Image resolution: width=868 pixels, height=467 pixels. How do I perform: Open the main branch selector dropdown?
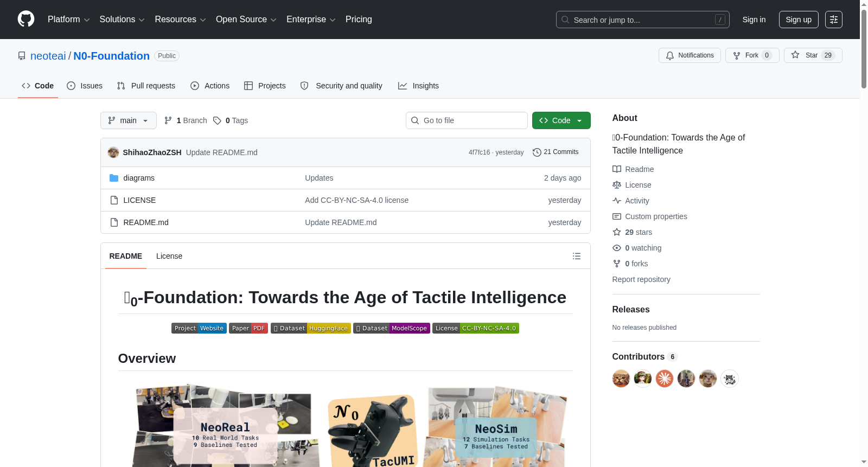tap(129, 120)
